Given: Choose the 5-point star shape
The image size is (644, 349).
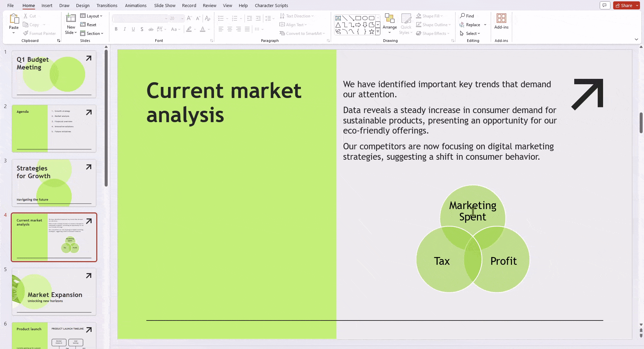Looking at the screenshot, I should point(372,32).
